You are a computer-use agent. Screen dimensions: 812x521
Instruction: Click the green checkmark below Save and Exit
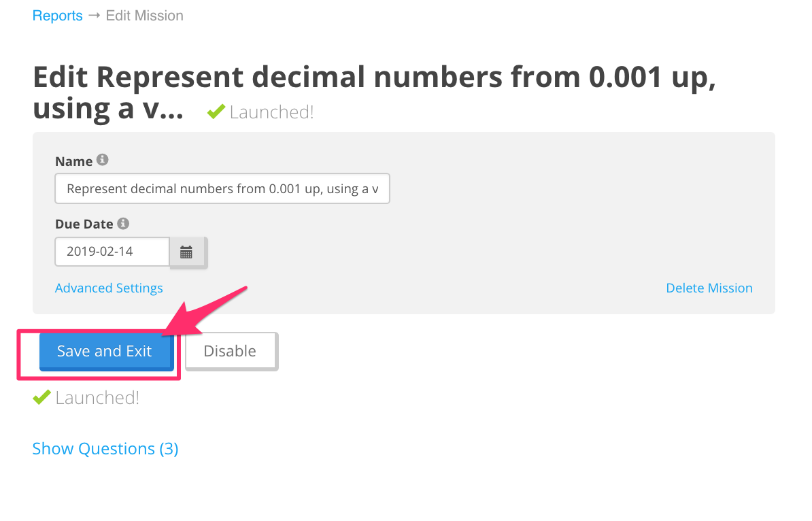[41, 397]
